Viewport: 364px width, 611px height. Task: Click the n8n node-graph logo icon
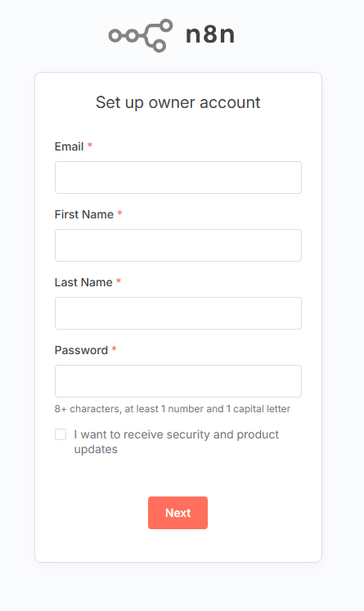point(141,35)
